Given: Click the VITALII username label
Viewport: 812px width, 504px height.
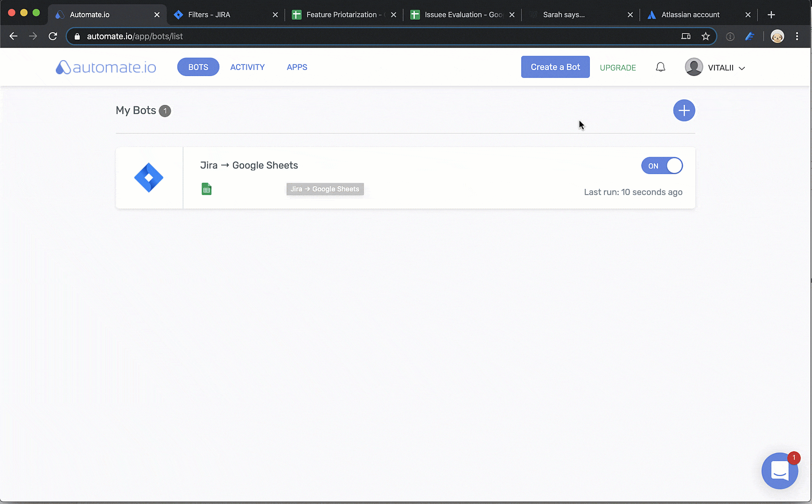Looking at the screenshot, I should coord(721,68).
